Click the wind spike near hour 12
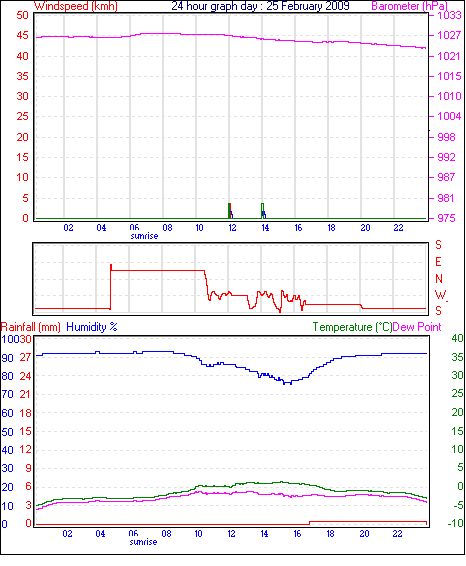Image resolution: width=466 pixels, height=566 pixels. coord(230,211)
